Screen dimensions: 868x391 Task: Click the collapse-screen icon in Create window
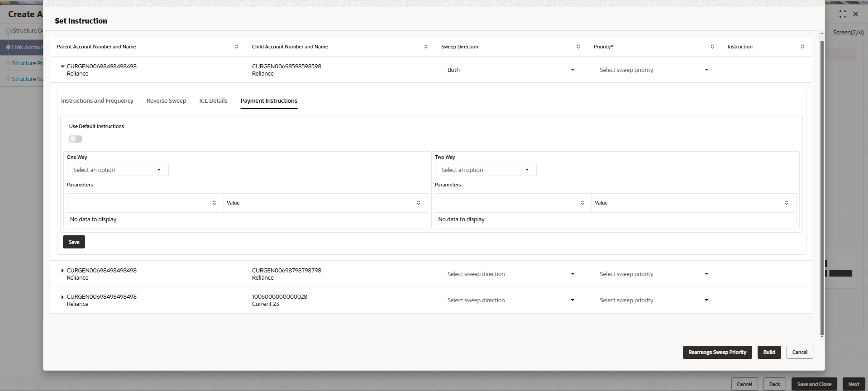[842, 14]
